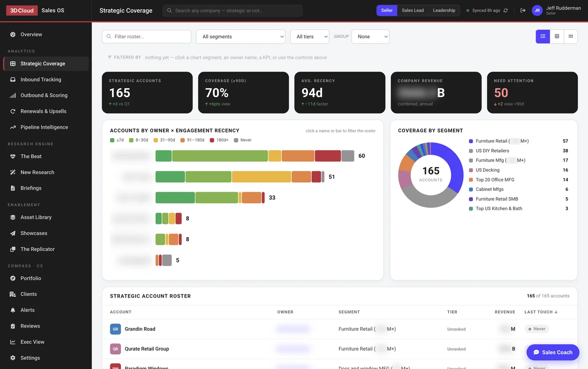This screenshot has width=588, height=369.
Task: Click the sync refresh icon
Action: (x=506, y=11)
